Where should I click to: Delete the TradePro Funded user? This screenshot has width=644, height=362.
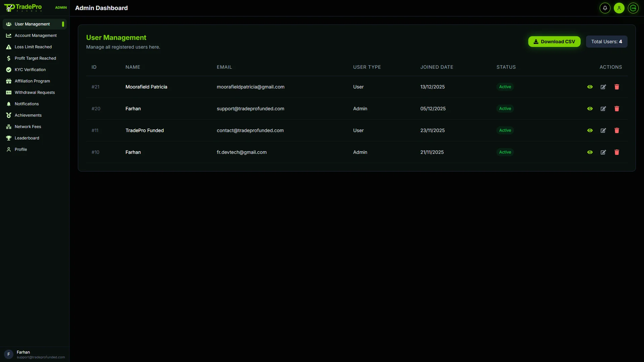(617, 130)
